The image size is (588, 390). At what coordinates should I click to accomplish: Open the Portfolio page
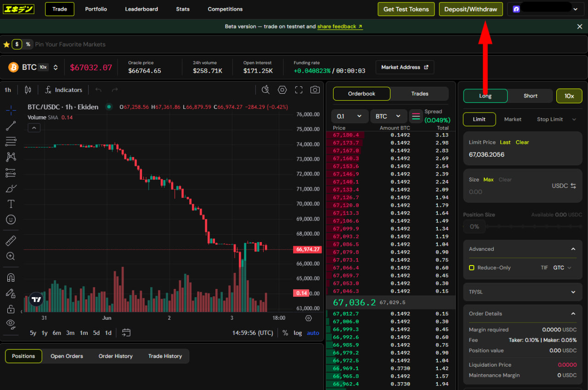click(x=96, y=9)
